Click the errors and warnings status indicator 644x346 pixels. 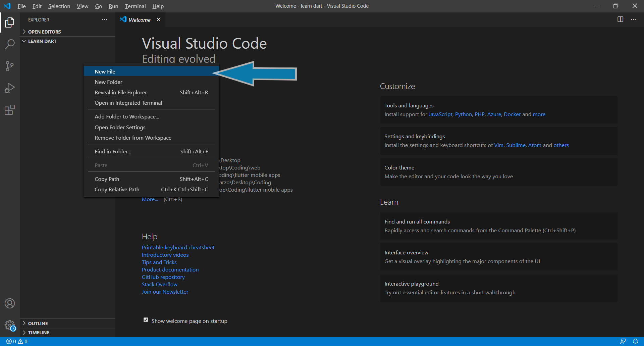[17, 341]
